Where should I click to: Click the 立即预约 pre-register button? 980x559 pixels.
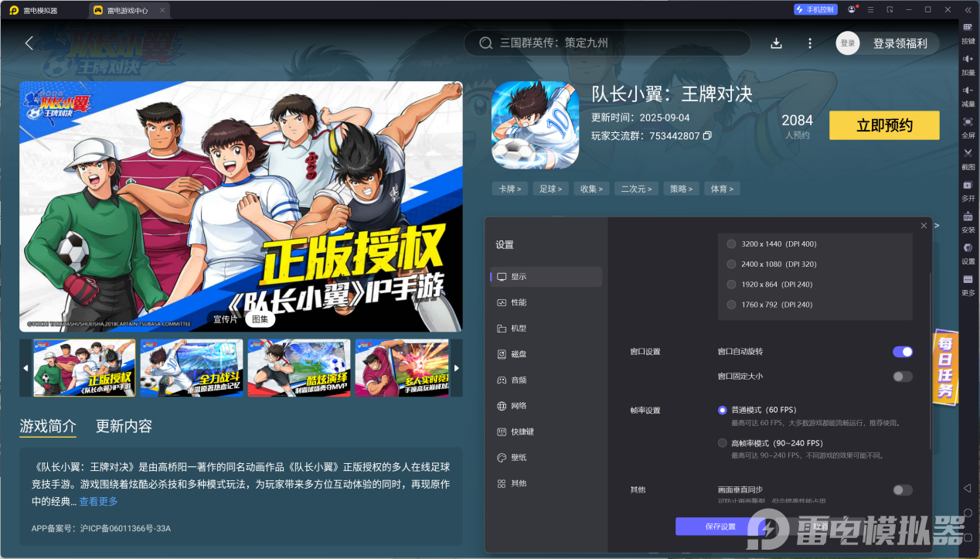(883, 124)
